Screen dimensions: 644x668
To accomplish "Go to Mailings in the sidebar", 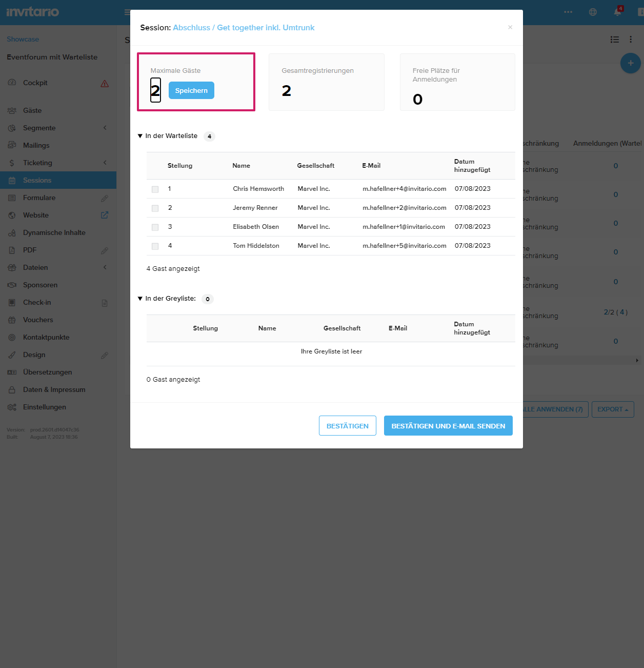I will coord(36,146).
